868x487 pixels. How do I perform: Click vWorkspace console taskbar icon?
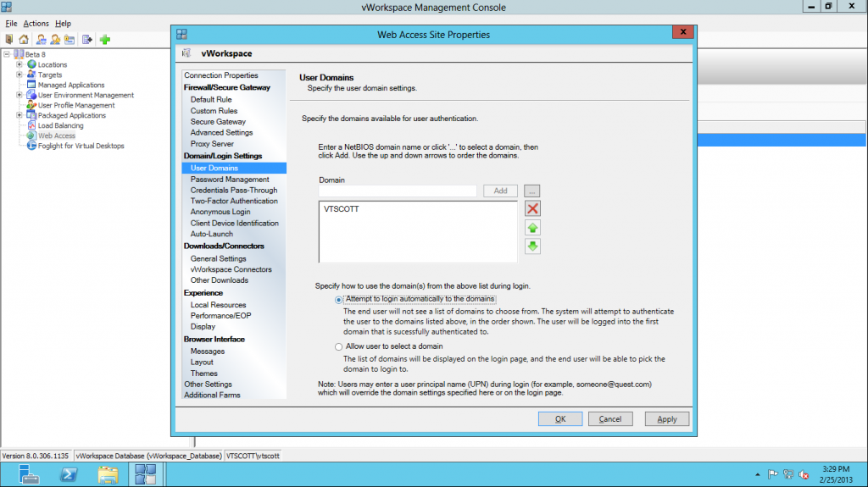[146, 474]
